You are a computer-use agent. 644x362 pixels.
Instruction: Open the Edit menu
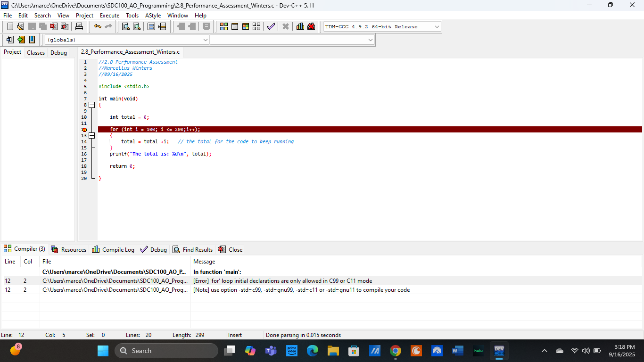point(23,16)
